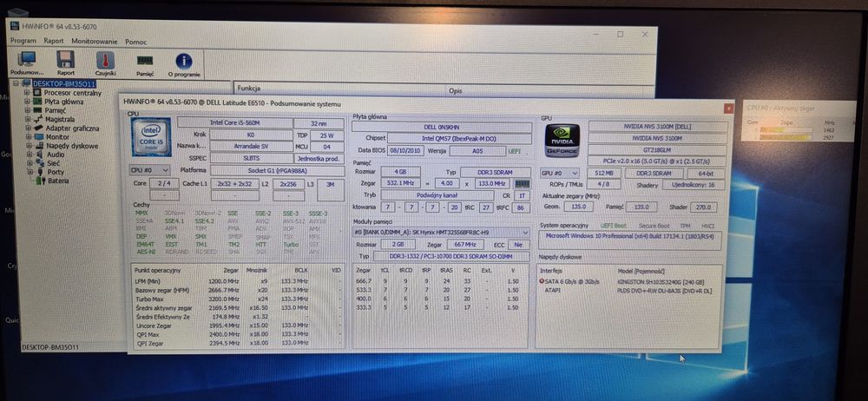Select the Uncore Zegar row
Screen dimensions: 868x401
238,325
